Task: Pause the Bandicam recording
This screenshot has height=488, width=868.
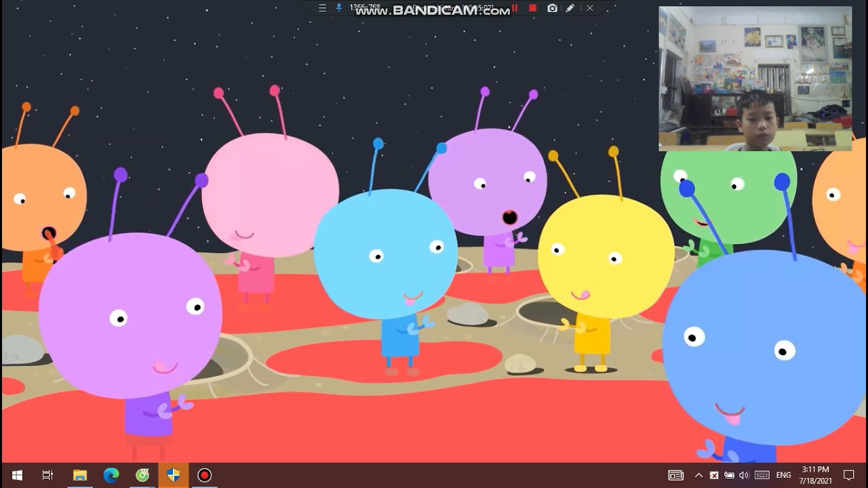Action: coord(515,8)
